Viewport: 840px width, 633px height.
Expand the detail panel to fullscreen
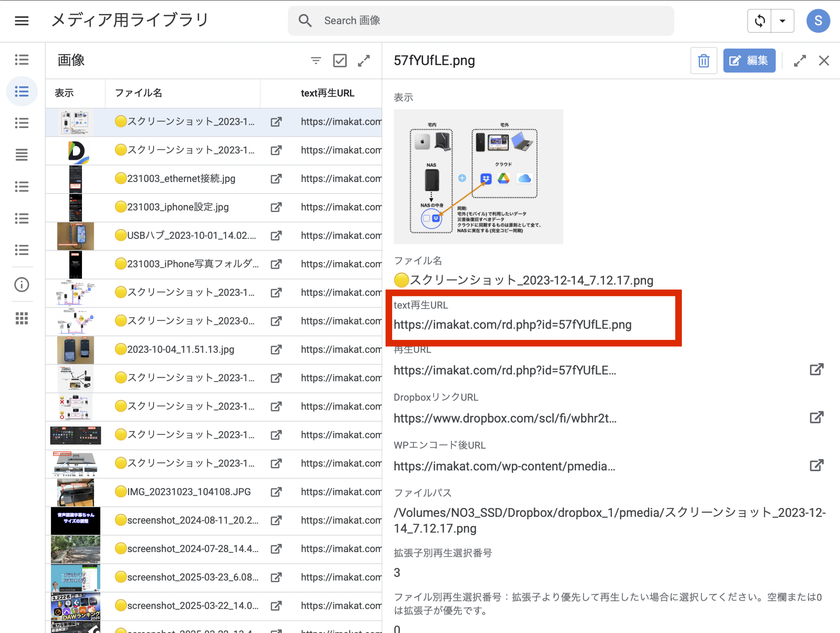799,60
